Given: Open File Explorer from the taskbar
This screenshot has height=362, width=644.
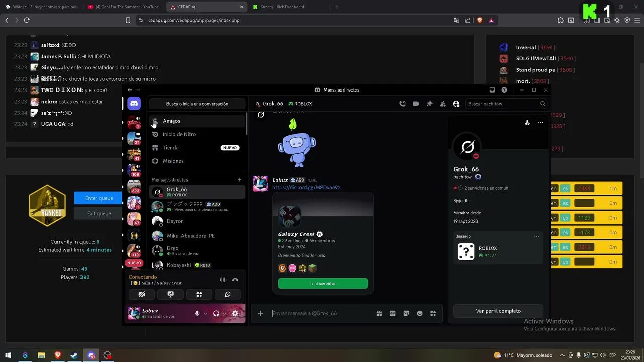Looking at the screenshot, I should pyautogui.click(x=41, y=355).
